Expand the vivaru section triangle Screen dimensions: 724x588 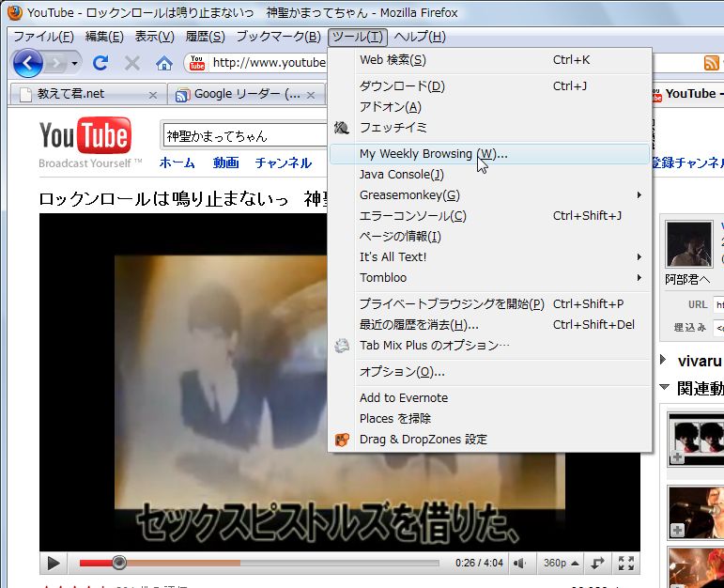point(663,360)
